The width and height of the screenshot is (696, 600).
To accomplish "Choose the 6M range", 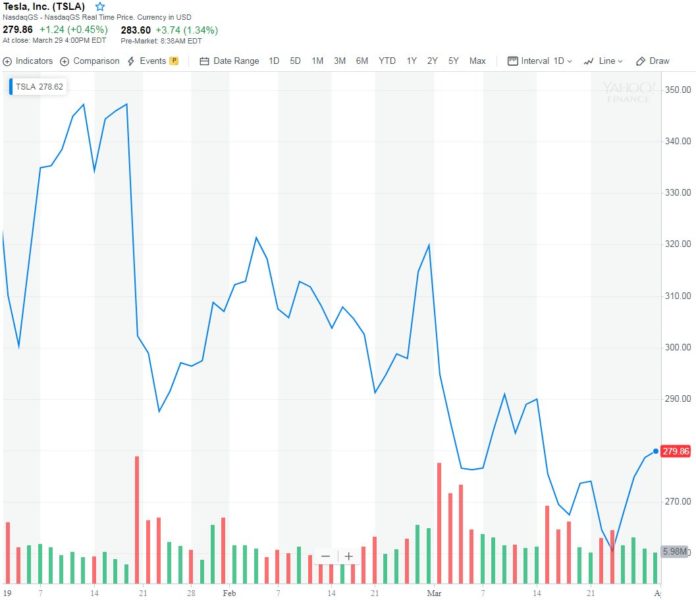I will click(x=362, y=61).
